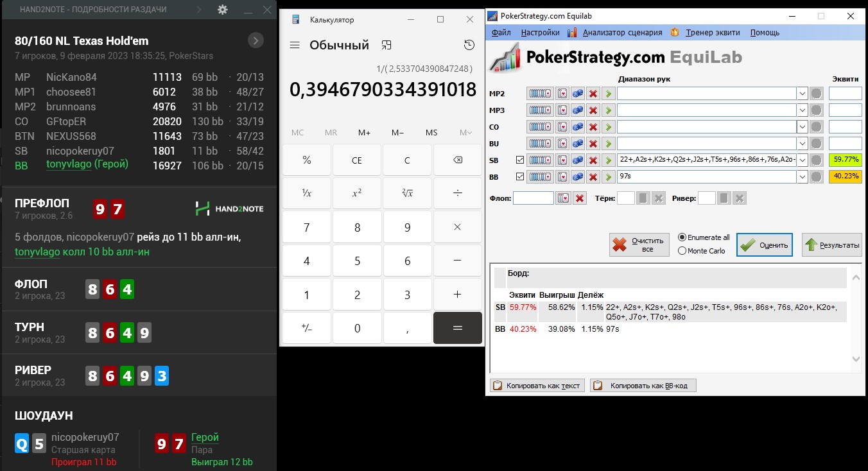868x471 pixels.
Task: Expand BU hand range dropdown
Action: (x=802, y=144)
